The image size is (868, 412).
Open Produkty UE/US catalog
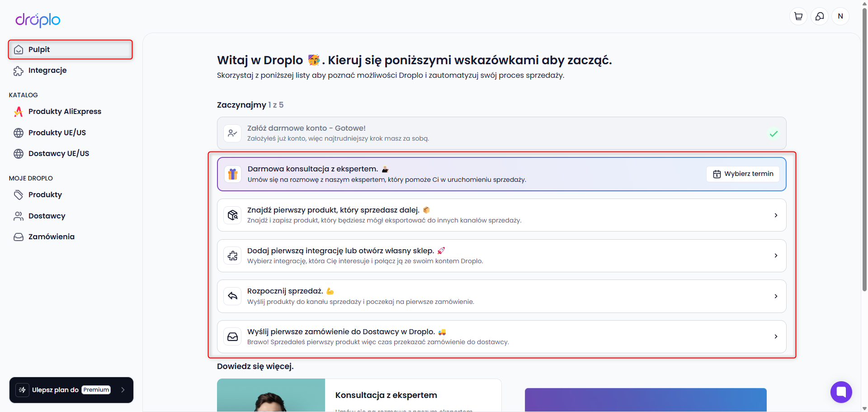(71, 133)
